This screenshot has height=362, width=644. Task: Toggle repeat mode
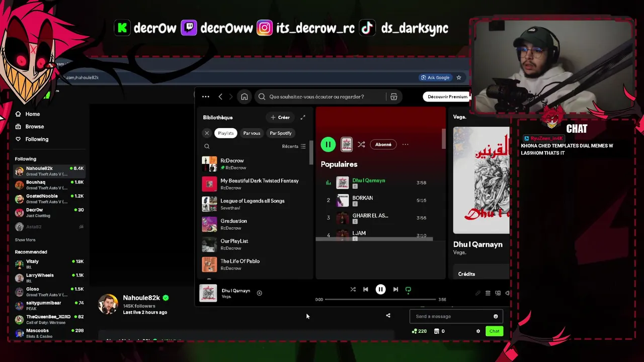coord(408,290)
